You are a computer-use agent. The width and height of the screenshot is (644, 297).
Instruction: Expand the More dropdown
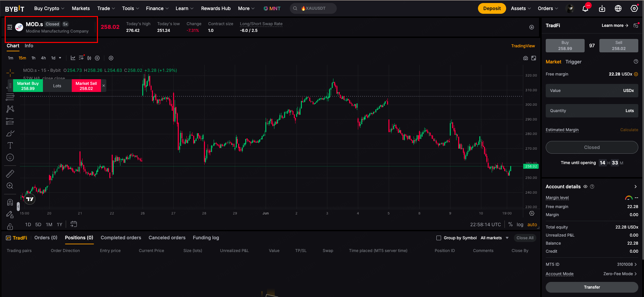246,8
